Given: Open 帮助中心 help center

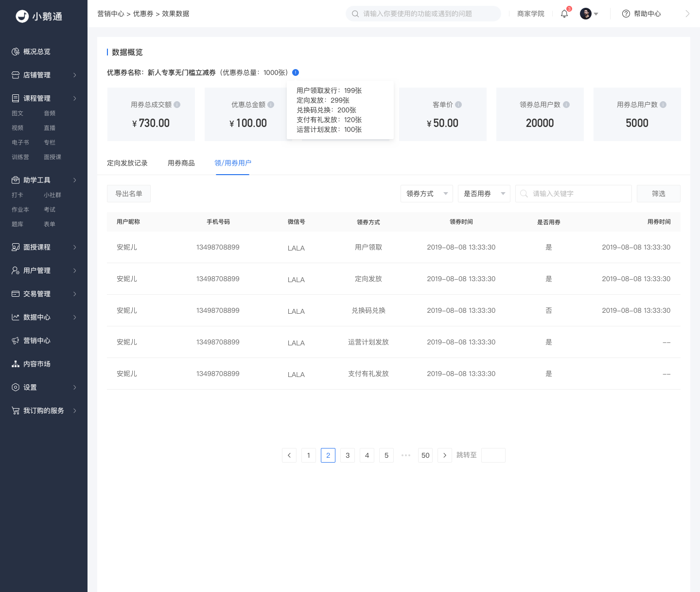Looking at the screenshot, I should point(641,14).
